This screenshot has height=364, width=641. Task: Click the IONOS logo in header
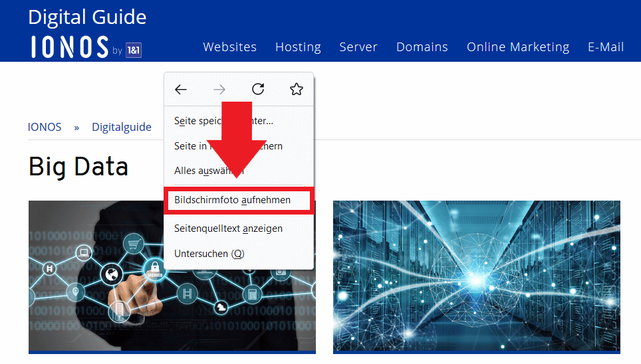[x=69, y=47]
